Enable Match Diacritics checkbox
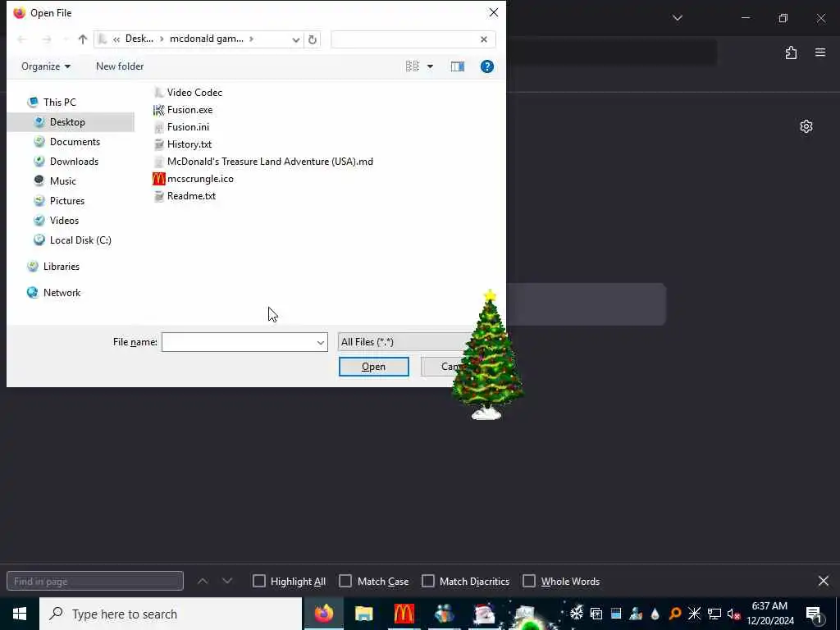Screen dimensions: 840x630 click(x=428, y=581)
